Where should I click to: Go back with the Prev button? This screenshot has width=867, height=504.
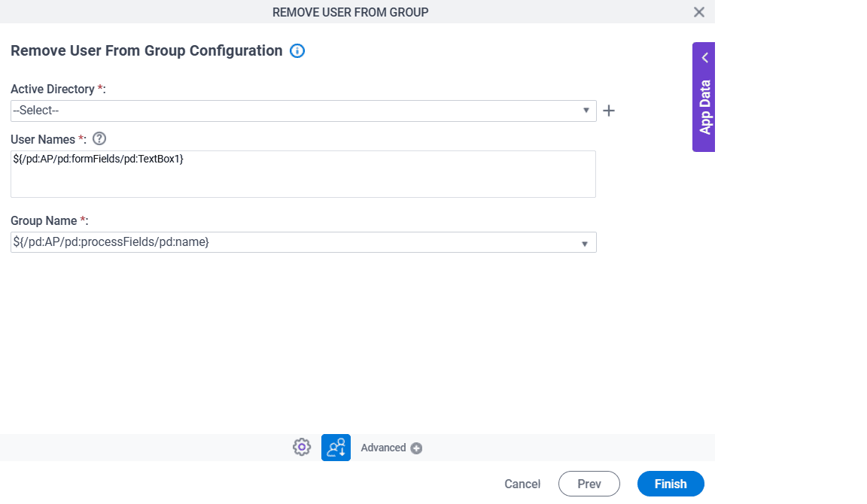pyautogui.click(x=589, y=484)
